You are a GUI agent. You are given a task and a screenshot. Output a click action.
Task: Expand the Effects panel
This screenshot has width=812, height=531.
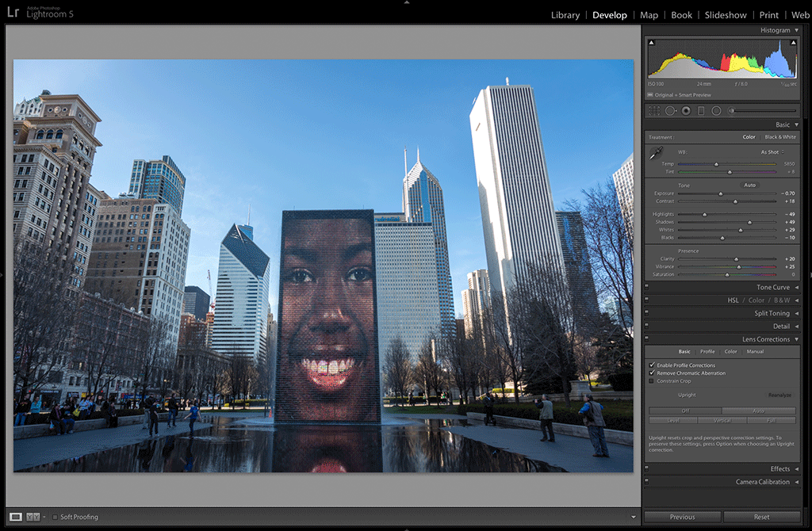point(796,469)
